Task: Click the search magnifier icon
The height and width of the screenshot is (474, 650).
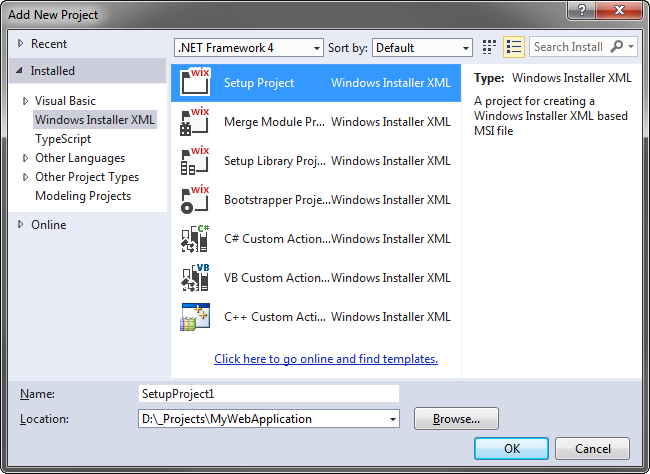Action: point(616,46)
